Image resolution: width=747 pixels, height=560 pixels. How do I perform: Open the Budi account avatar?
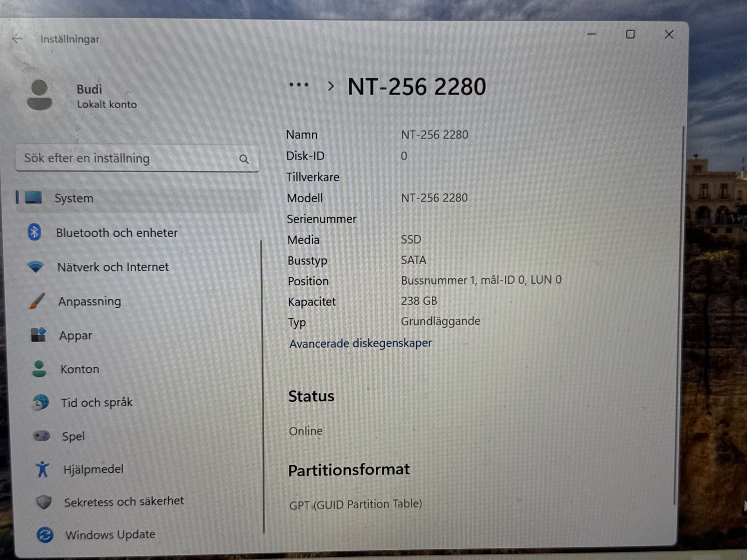(x=40, y=95)
